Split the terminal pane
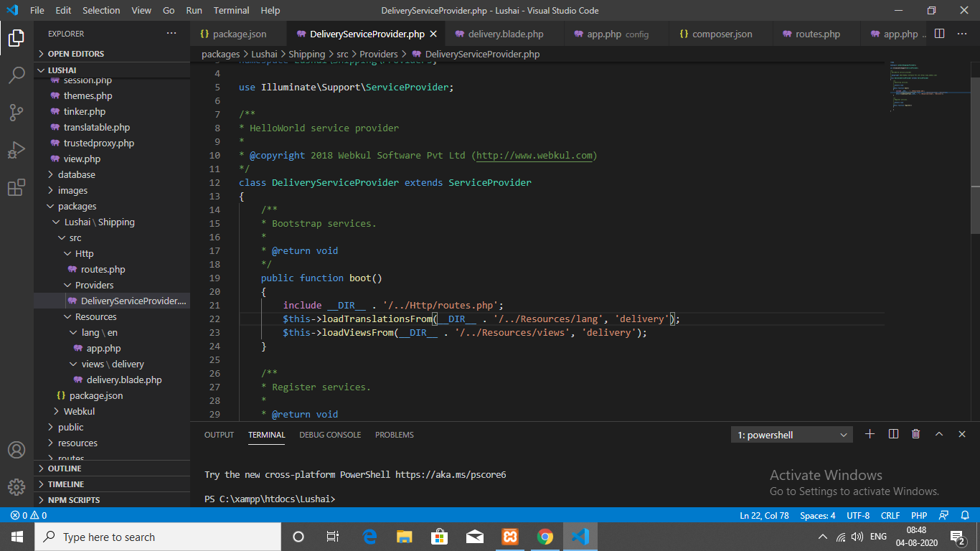 (893, 434)
